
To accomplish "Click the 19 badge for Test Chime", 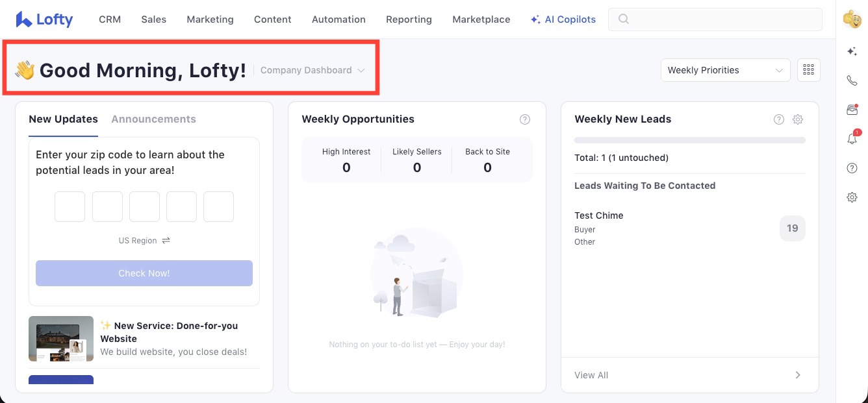I will point(793,228).
